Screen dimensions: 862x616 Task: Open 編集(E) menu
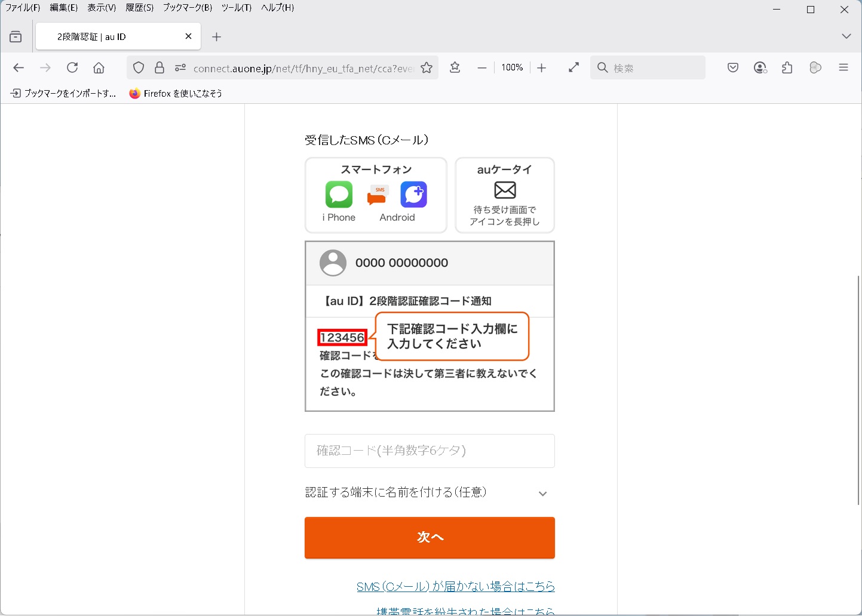64,8
